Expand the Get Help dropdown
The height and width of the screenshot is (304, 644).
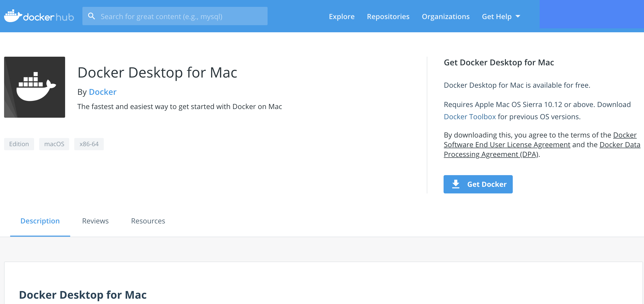(x=501, y=17)
